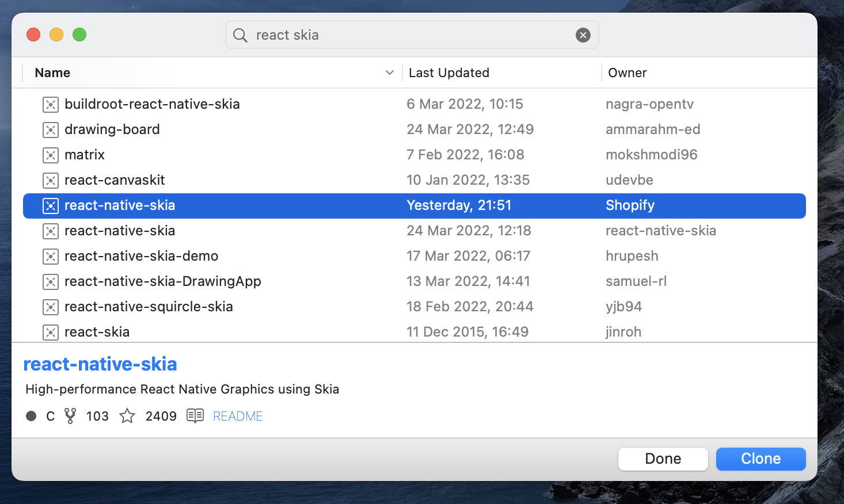The width and height of the screenshot is (844, 504).
Task: Click into the react skia search field
Action: pyautogui.click(x=412, y=35)
